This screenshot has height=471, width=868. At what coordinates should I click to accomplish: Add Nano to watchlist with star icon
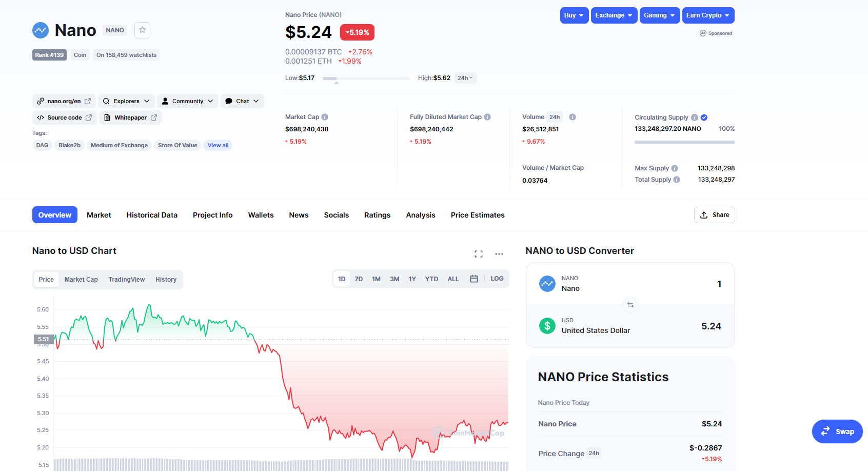point(142,30)
